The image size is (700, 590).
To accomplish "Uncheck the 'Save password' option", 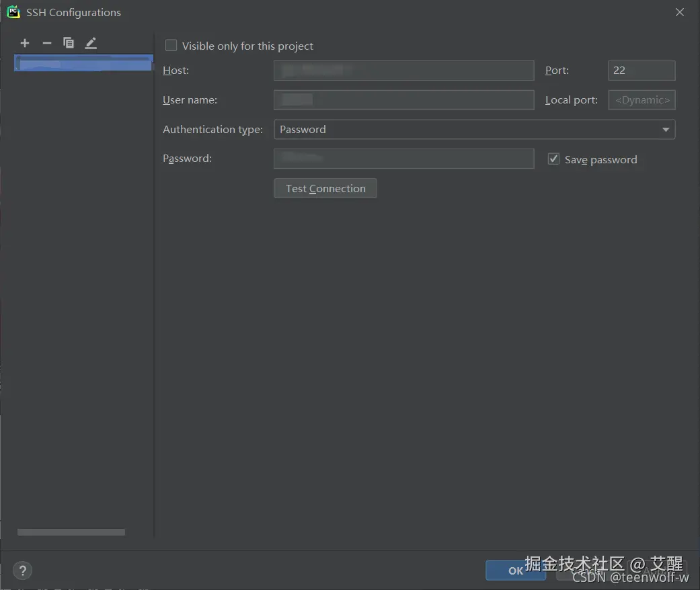I will tap(553, 159).
